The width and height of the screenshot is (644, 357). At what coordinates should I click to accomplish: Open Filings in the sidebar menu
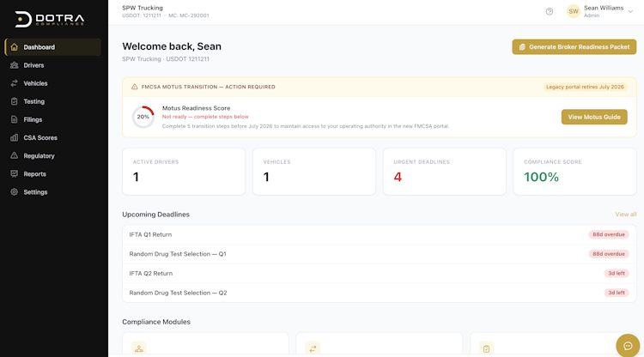(53, 119)
